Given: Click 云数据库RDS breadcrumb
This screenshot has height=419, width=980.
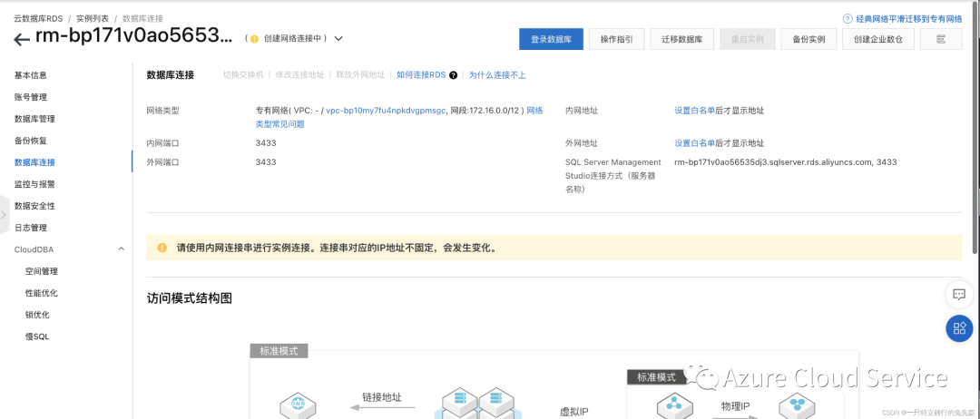Looking at the screenshot, I should click(39, 19).
